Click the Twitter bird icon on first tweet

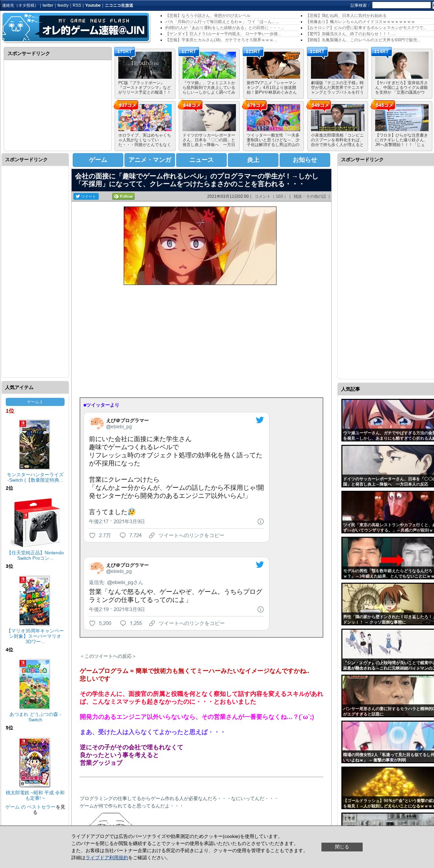[x=260, y=420]
